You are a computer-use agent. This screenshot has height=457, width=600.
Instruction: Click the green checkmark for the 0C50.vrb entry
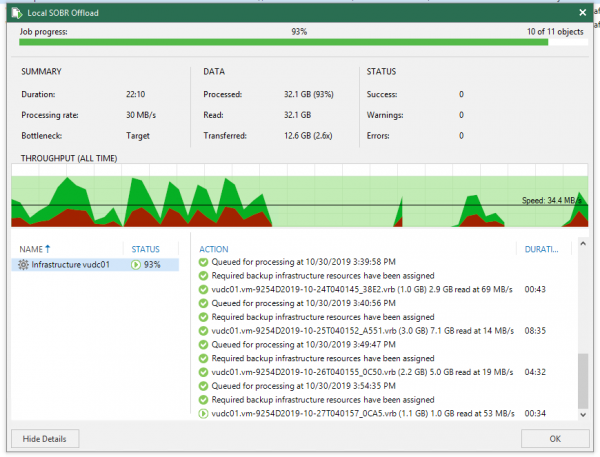pos(203,372)
